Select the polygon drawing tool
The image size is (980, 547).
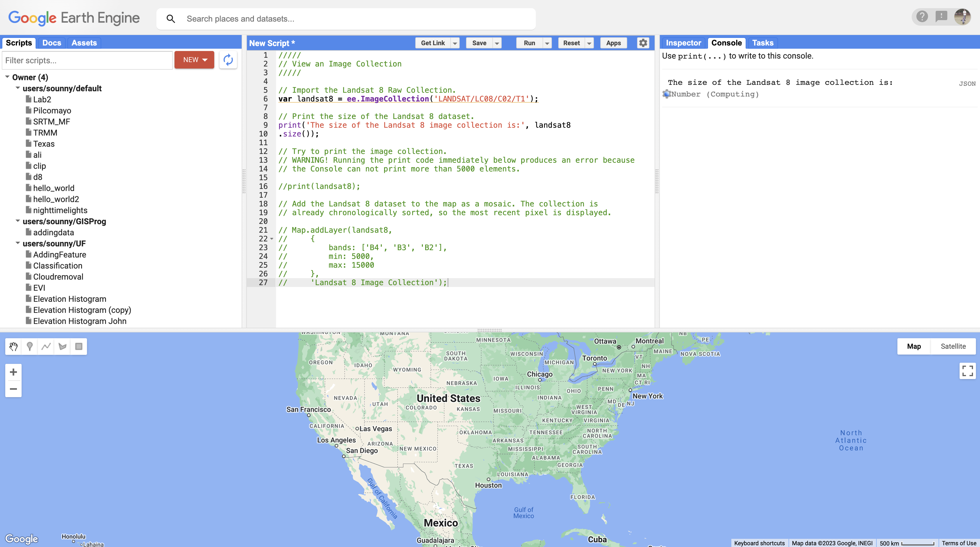coord(62,346)
